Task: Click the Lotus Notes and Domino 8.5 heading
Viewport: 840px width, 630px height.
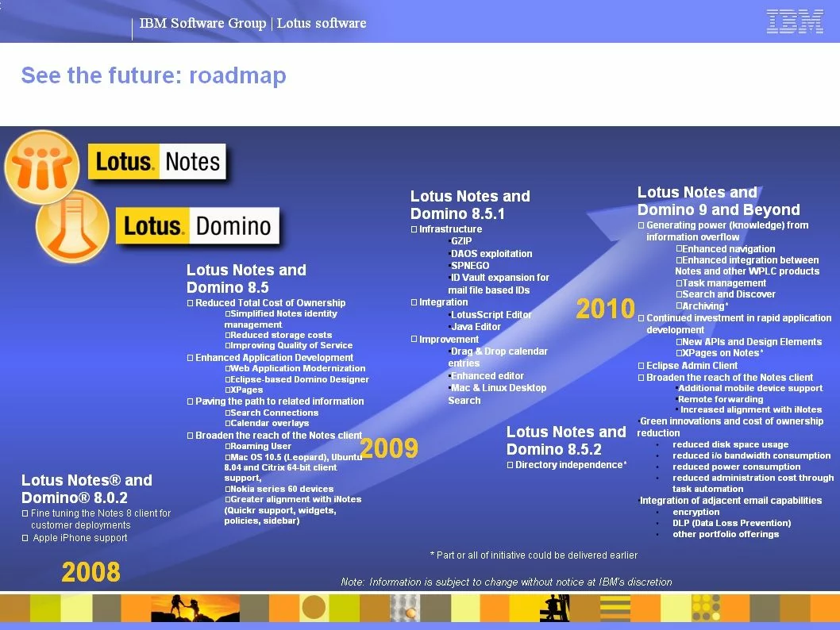Action: (246, 279)
